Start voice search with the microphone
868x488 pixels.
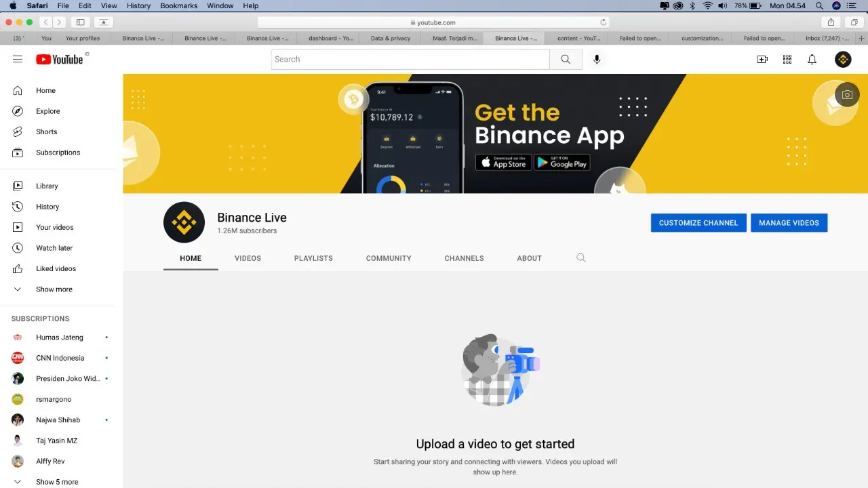tap(597, 59)
